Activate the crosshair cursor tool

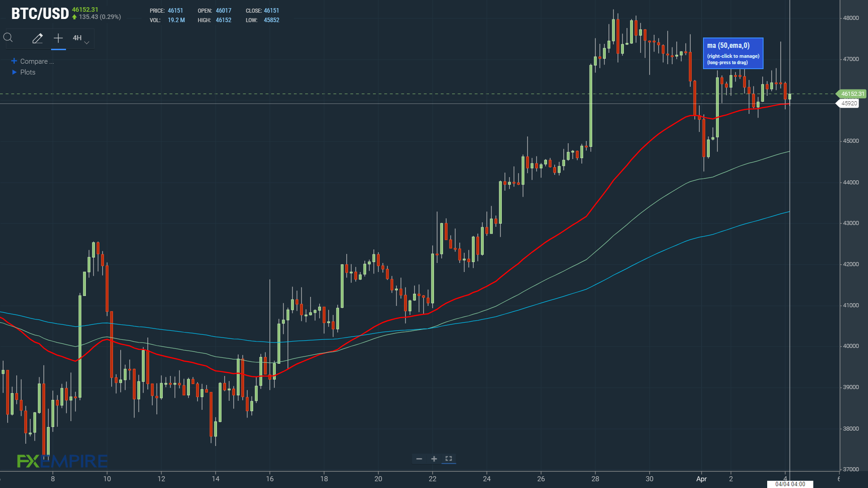(x=58, y=38)
